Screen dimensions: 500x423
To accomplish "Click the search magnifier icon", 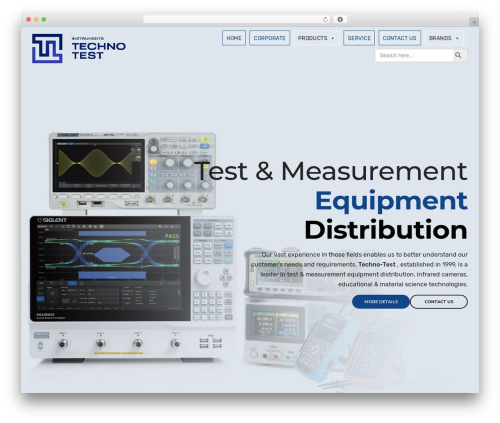I will [x=459, y=55].
